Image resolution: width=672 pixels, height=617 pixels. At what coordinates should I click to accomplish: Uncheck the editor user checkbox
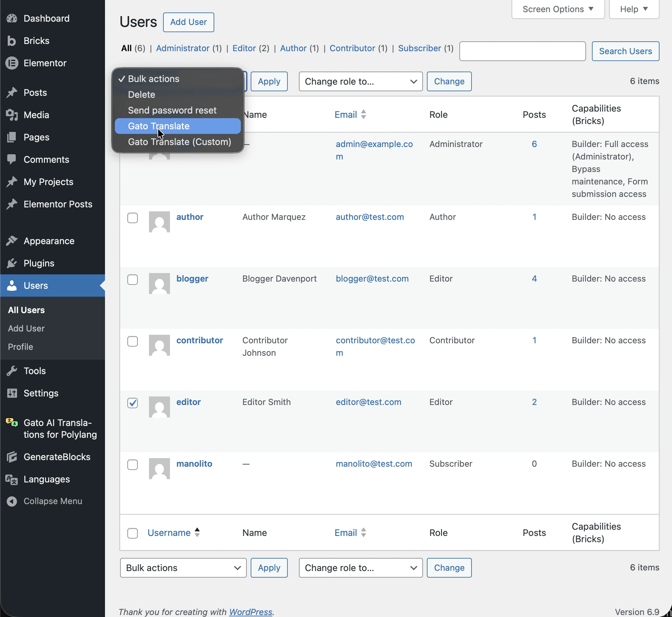click(x=133, y=403)
